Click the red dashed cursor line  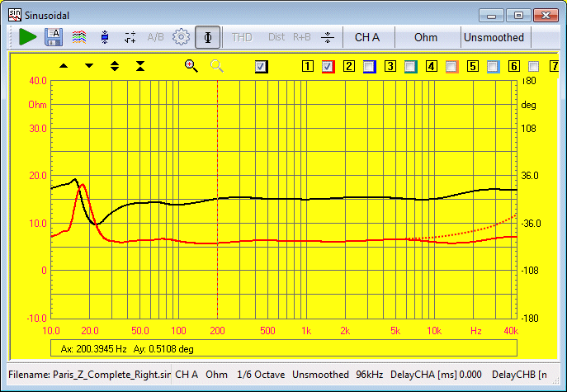coord(217,200)
